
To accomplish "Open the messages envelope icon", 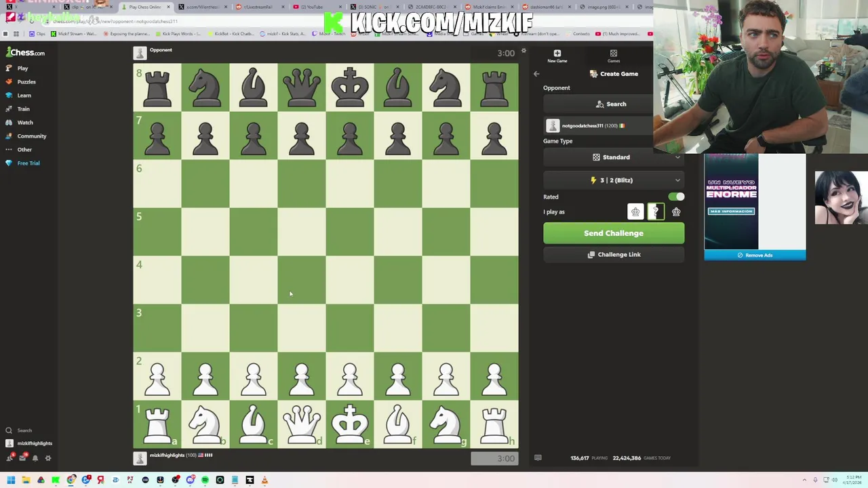I will pyautogui.click(x=22, y=458).
